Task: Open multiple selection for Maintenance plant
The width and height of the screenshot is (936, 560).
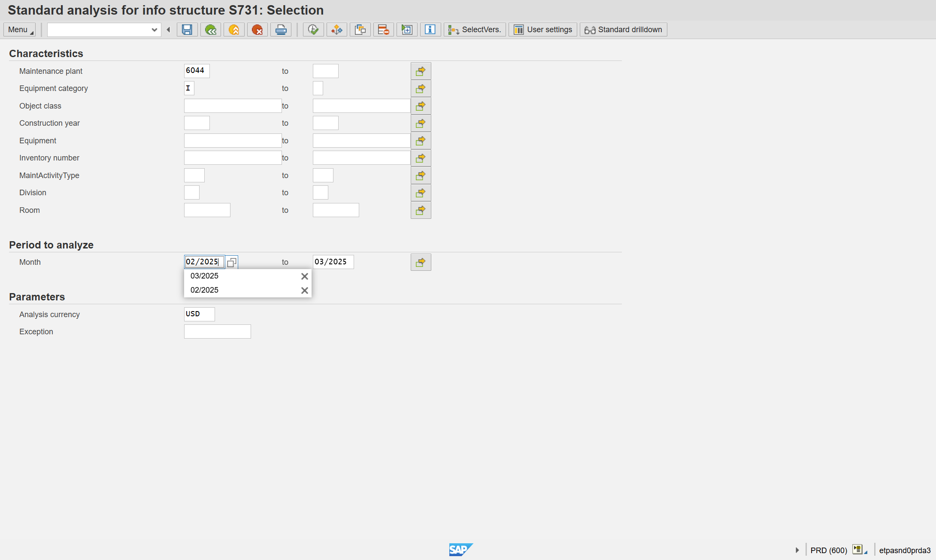Action: point(421,71)
